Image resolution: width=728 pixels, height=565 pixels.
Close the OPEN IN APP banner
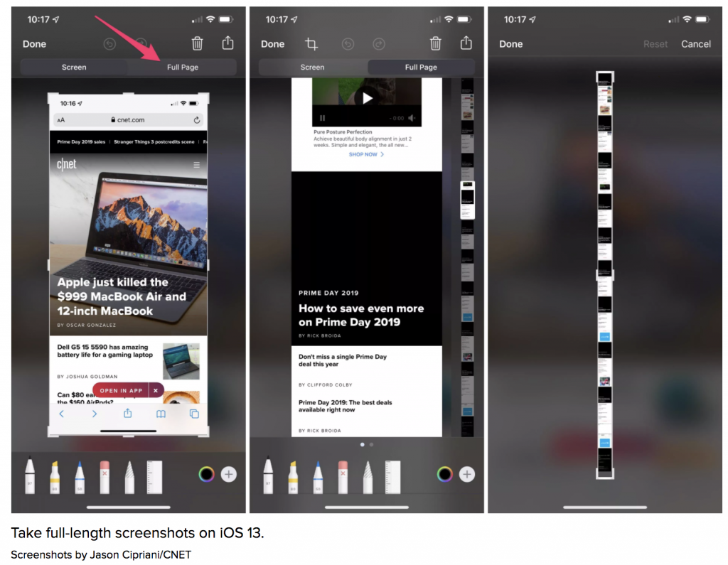156,390
